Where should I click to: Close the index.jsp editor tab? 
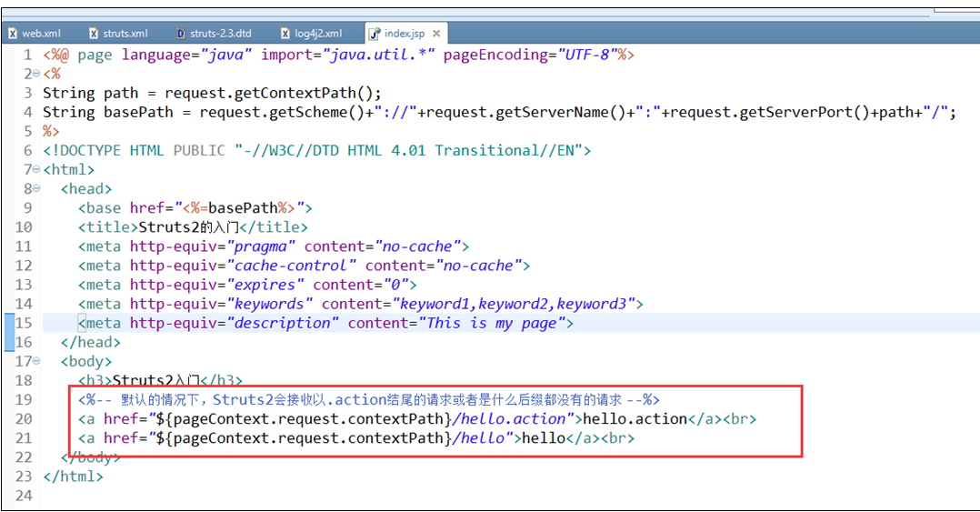436,33
